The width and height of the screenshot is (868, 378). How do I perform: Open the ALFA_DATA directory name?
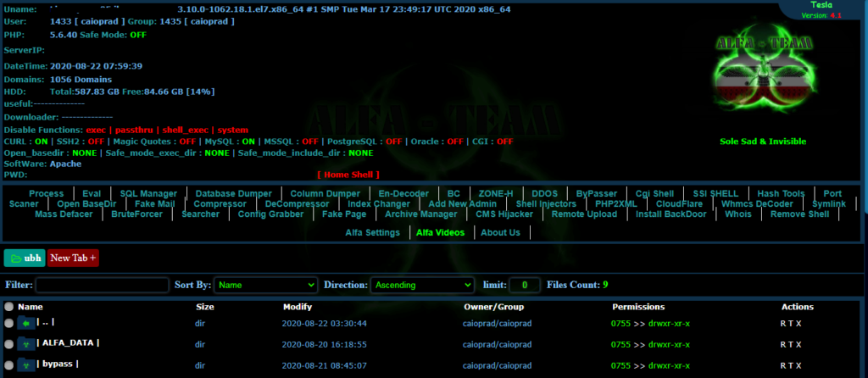point(68,342)
